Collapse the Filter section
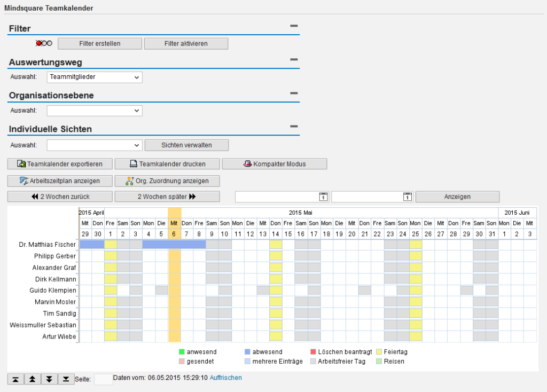The width and height of the screenshot is (547, 392). pos(293,25)
